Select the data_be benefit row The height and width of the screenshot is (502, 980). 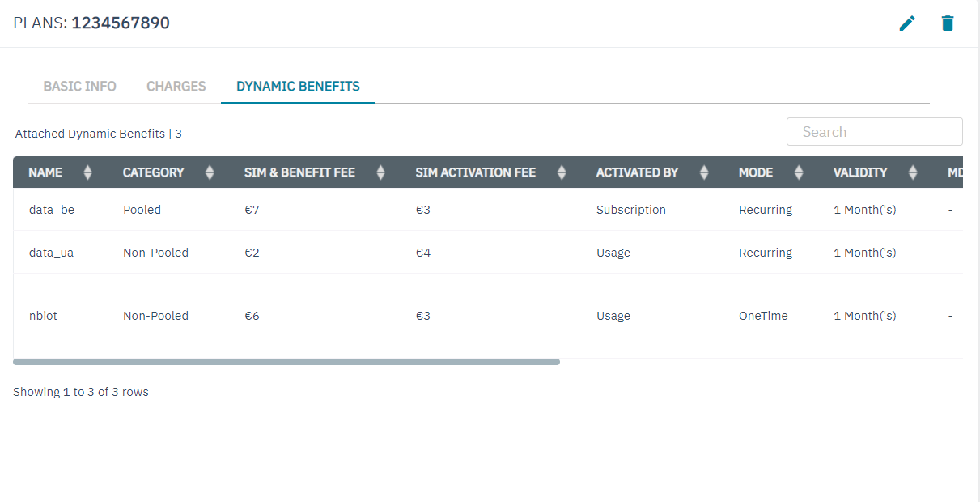pos(52,210)
